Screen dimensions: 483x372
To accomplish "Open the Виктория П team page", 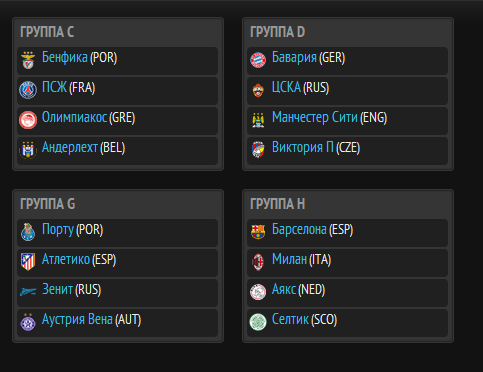I will coord(303,147).
